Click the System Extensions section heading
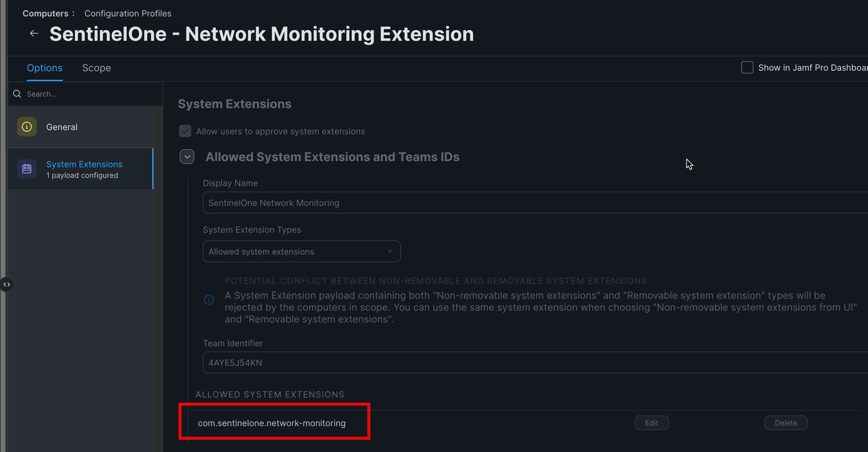Viewport: 868px width, 452px height. [235, 104]
